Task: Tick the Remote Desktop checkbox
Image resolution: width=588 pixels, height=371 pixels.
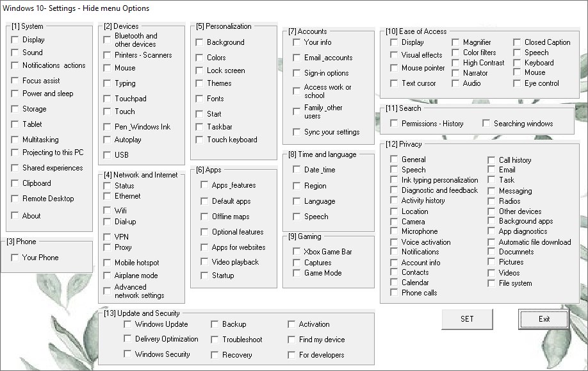Action: [15, 199]
